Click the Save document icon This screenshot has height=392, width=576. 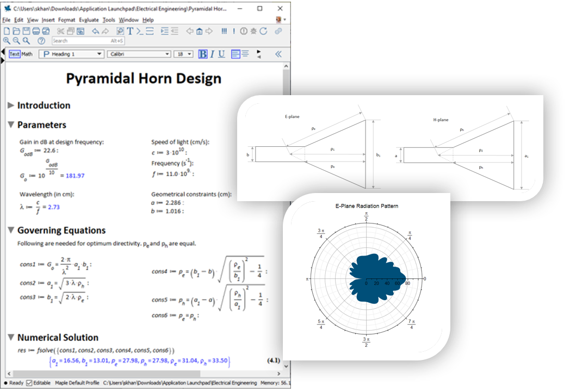click(26, 32)
